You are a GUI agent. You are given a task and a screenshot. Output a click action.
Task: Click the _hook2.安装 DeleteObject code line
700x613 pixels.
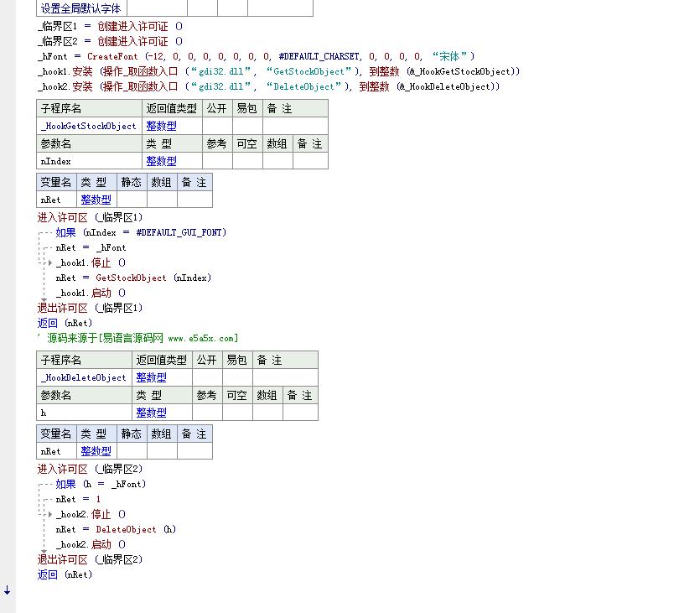269,86
